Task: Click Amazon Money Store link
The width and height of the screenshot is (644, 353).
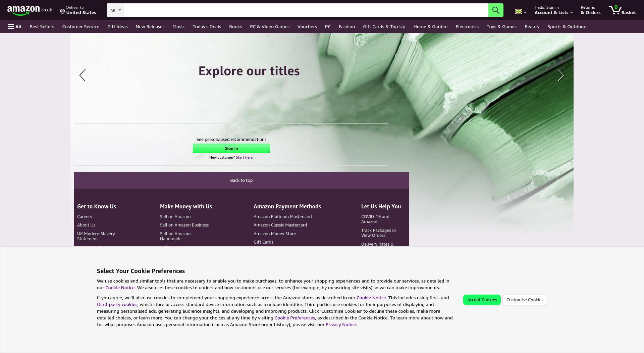Action: [275, 234]
